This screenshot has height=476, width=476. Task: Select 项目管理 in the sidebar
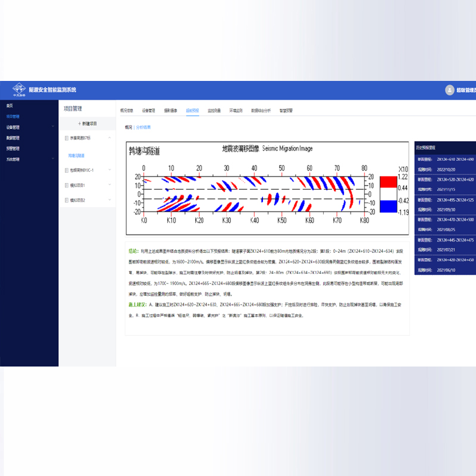[x=12, y=116]
